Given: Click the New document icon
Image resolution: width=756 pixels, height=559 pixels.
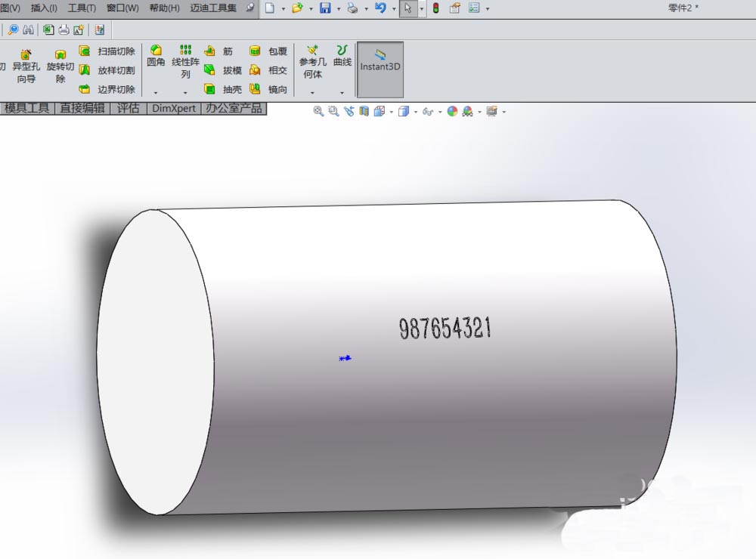Looking at the screenshot, I should 270,8.
